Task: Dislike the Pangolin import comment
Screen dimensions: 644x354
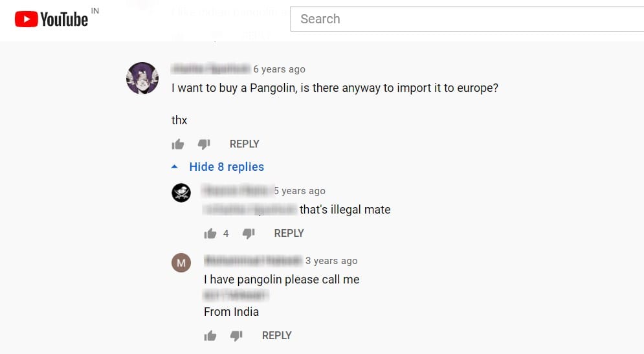Action: [x=204, y=144]
